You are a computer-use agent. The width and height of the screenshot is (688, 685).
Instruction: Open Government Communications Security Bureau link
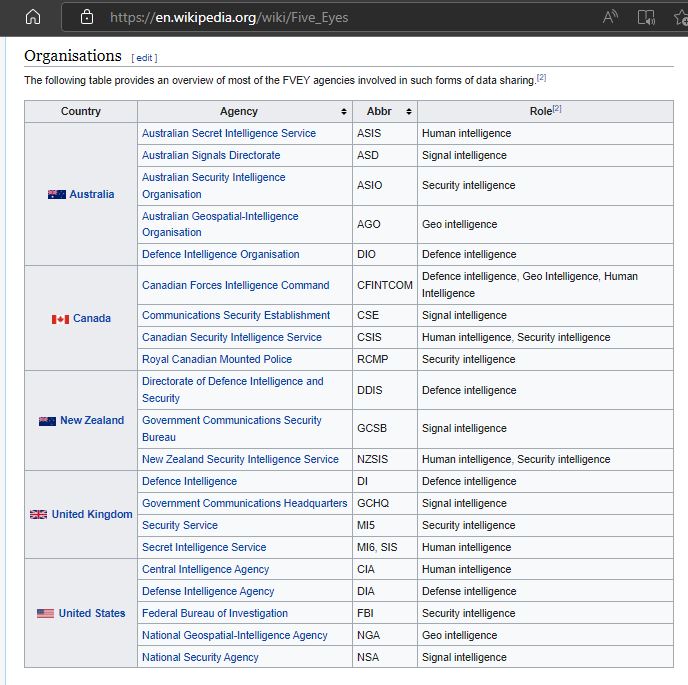click(x=232, y=429)
